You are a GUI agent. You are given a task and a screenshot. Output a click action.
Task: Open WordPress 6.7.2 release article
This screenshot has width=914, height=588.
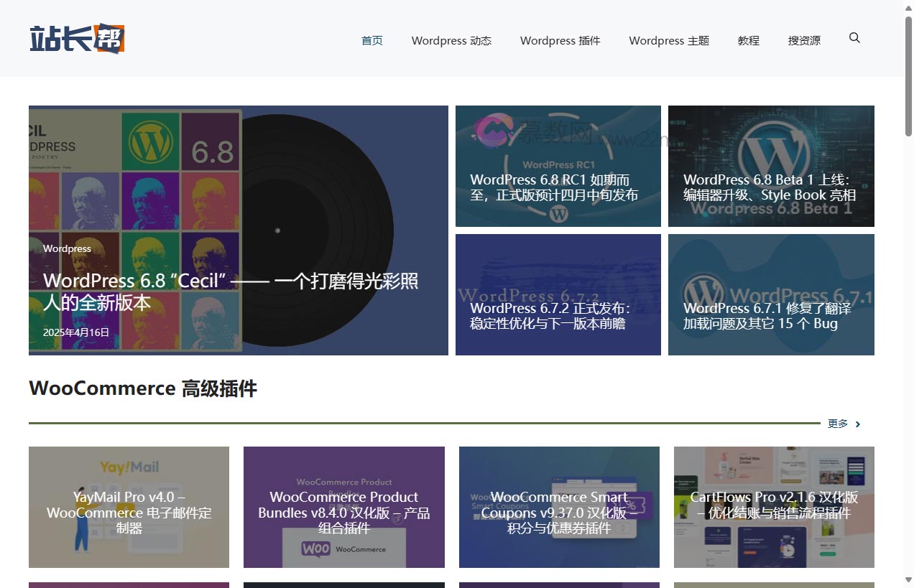(x=550, y=316)
